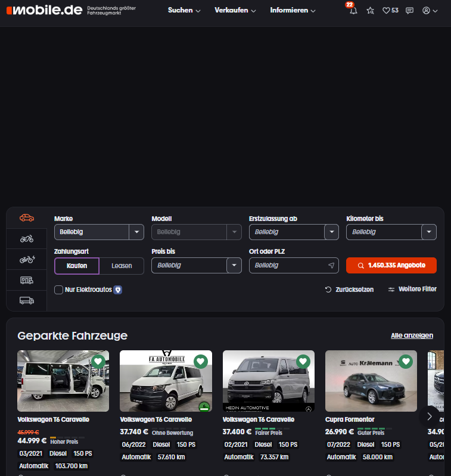Unpark the 37.740 € T6 Caravelle heart

click(201, 361)
